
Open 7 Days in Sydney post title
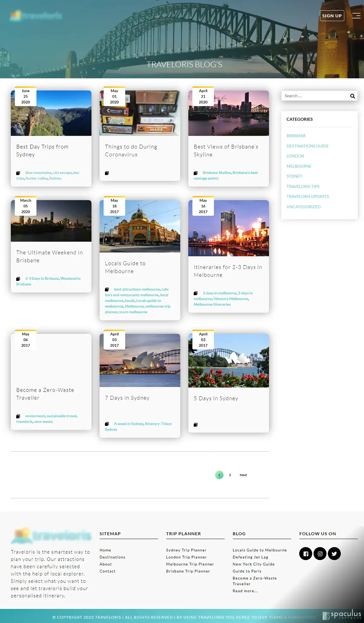127,398
